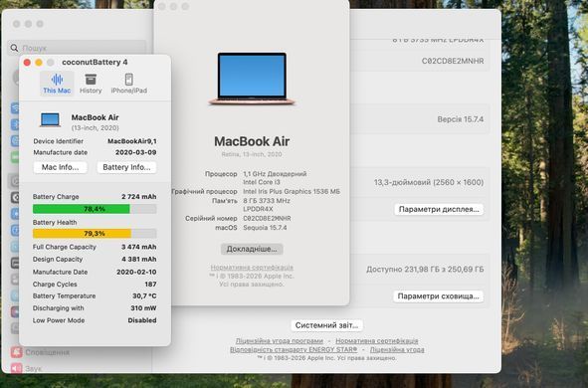Open the History tab in coconutBattery
This screenshot has width=588, height=388.
(91, 84)
